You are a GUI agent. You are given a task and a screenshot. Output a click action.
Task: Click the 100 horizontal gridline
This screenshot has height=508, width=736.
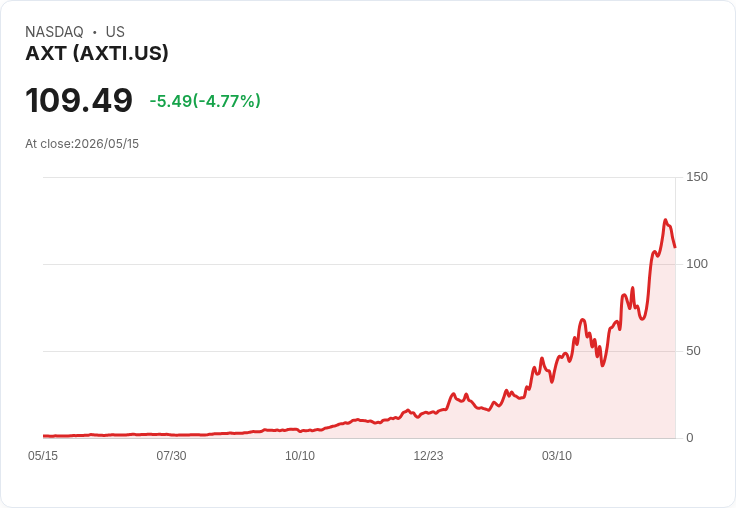359,264
